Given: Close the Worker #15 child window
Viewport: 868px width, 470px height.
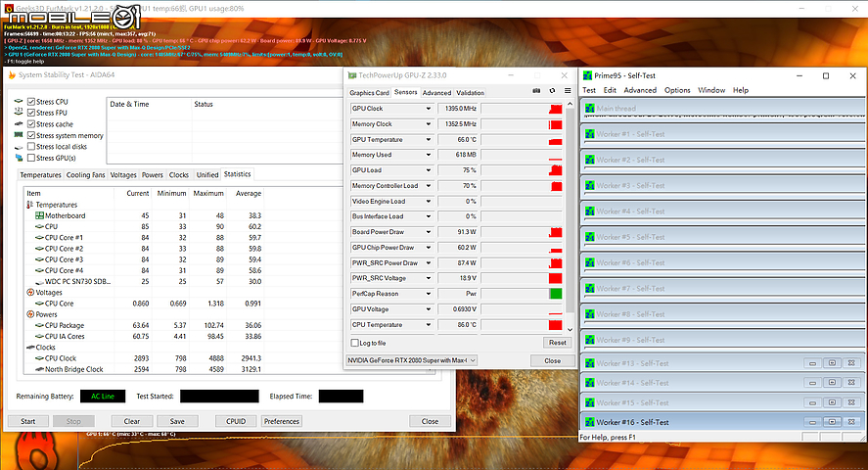Looking at the screenshot, I should click(851, 402).
